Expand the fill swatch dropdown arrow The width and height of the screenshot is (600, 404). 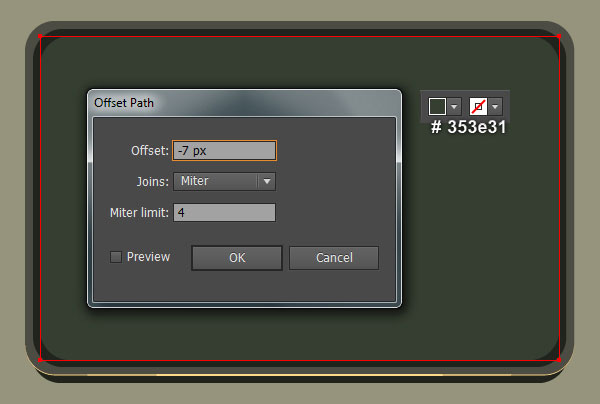tap(454, 106)
